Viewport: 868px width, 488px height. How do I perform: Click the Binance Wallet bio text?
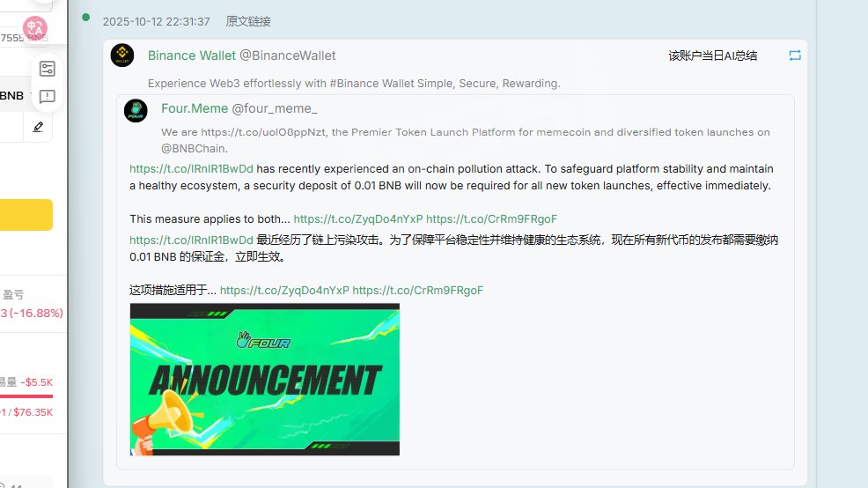coord(354,83)
